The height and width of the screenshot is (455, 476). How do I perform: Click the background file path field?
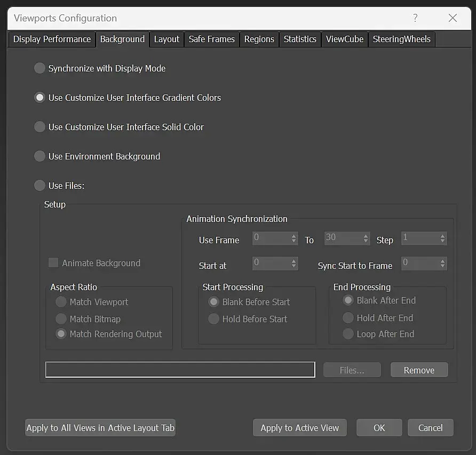[x=180, y=370]
